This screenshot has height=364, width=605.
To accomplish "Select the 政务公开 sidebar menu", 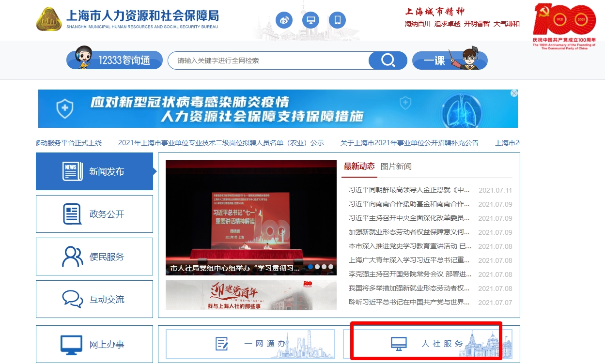I will pyautogui.click(x=94, y=214).
